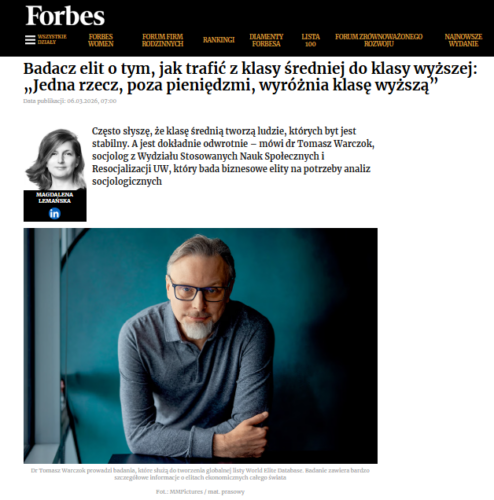
Task: Click the Wszystkie Działy label
Action: point(52,39)
